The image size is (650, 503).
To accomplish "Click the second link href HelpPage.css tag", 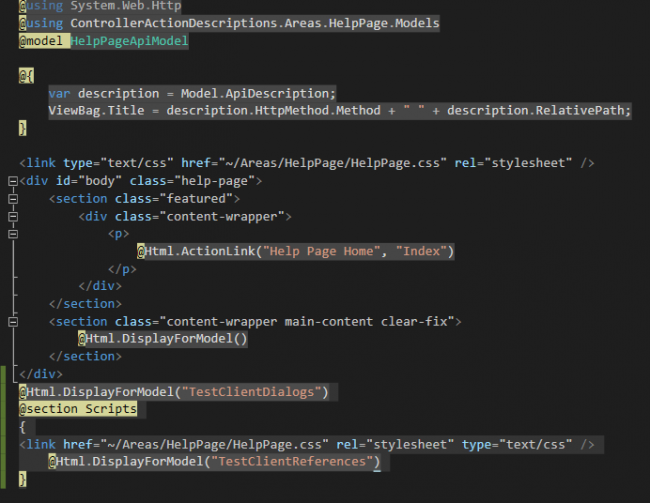I will pos(307,445).
